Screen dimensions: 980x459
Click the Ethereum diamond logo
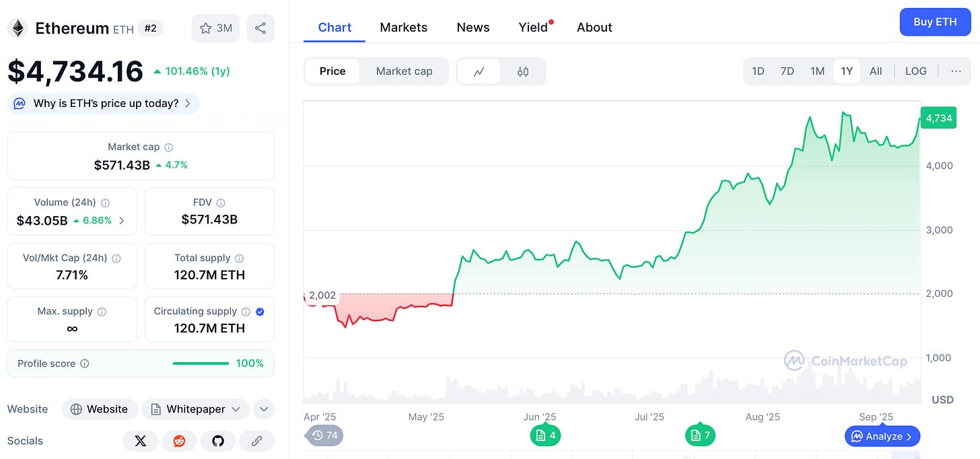[x=17, y=28]
